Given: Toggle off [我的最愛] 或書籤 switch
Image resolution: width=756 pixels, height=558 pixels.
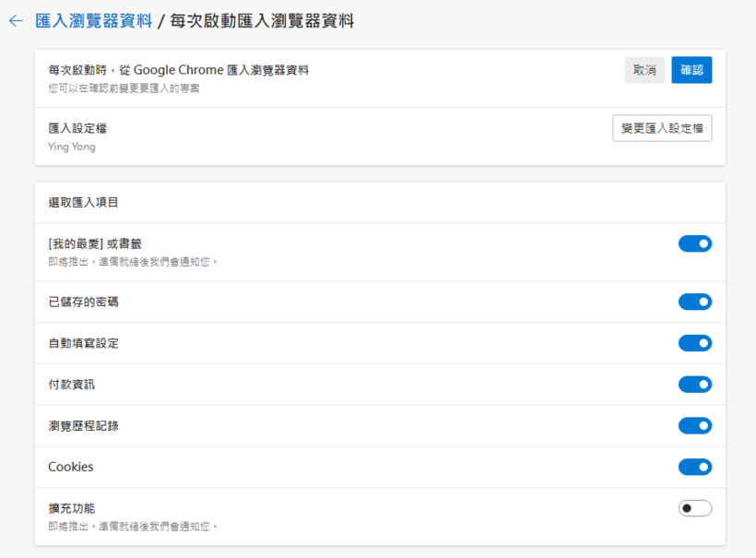Looking at the screenshot, I should (695, 243).
